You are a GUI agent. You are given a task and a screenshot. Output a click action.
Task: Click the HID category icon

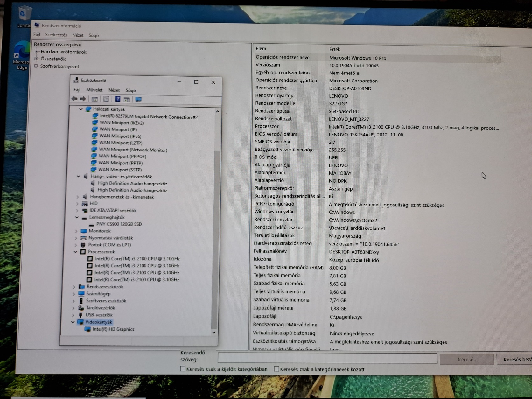(x=85, y=203)
